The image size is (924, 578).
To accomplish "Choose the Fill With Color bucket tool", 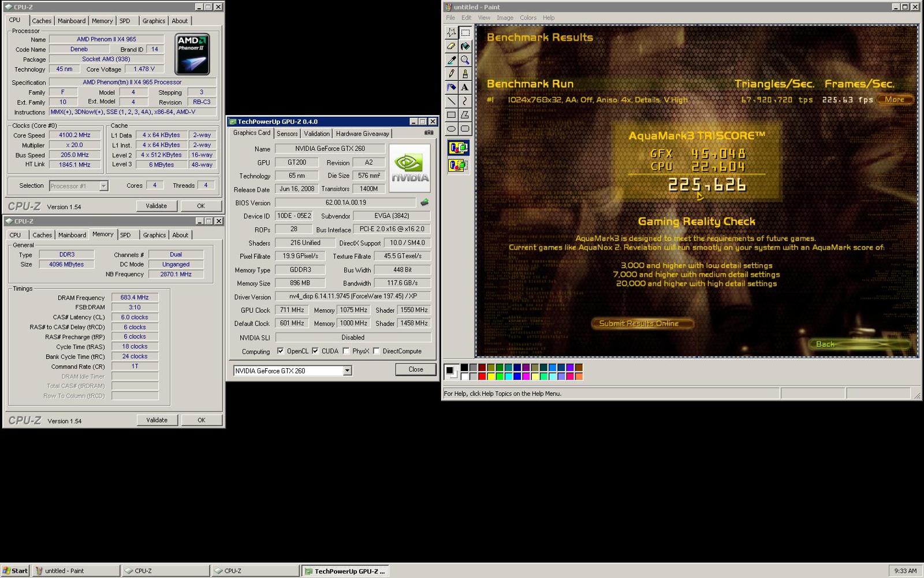I will 465,46.
